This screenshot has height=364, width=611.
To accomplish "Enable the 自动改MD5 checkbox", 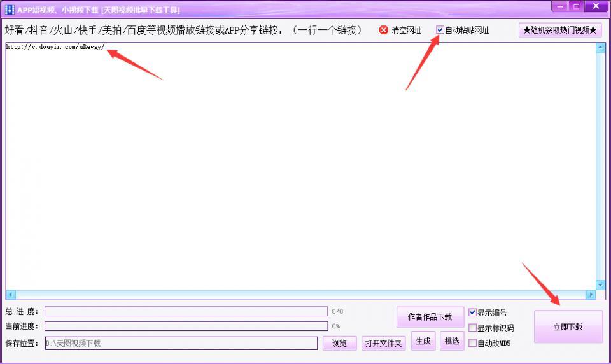I will pos(472,343).
